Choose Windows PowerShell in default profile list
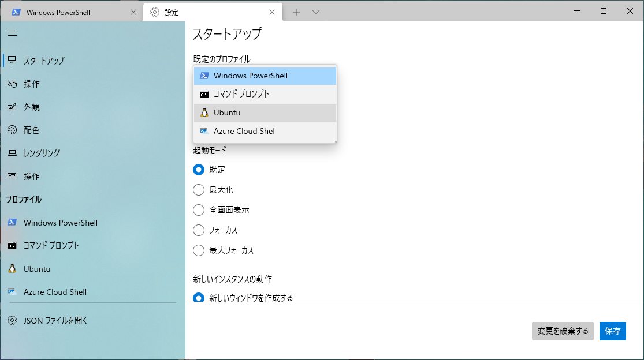 coord(265,76)
